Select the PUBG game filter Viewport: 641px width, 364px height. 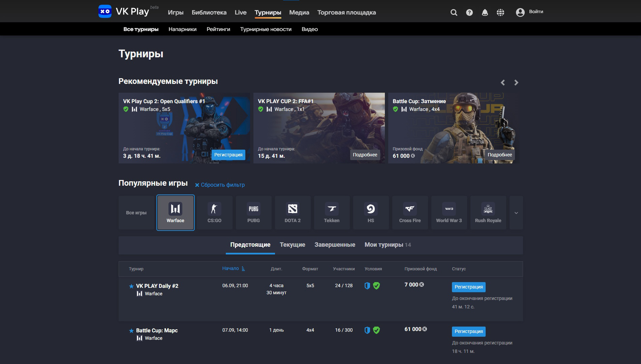pyautogui.click(x=253, y=213)
